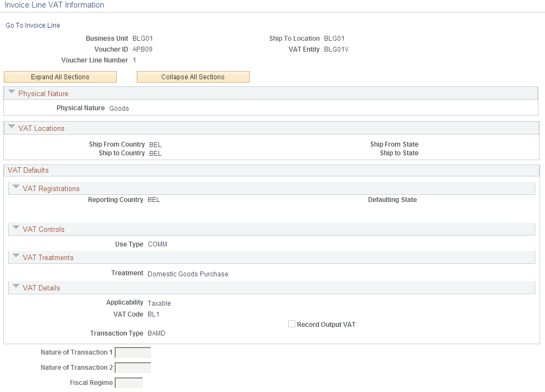Click the Treatment value Domestic Goods Purchase
The image size is (545, 392).
click(x=188, y=274)
